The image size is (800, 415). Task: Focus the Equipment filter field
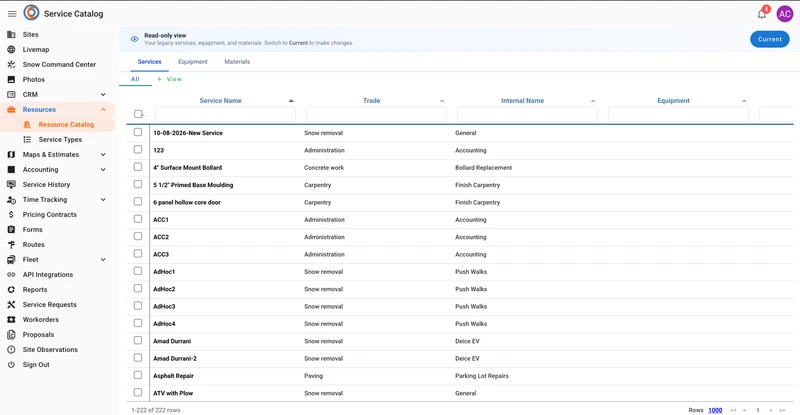click(679, 114)
